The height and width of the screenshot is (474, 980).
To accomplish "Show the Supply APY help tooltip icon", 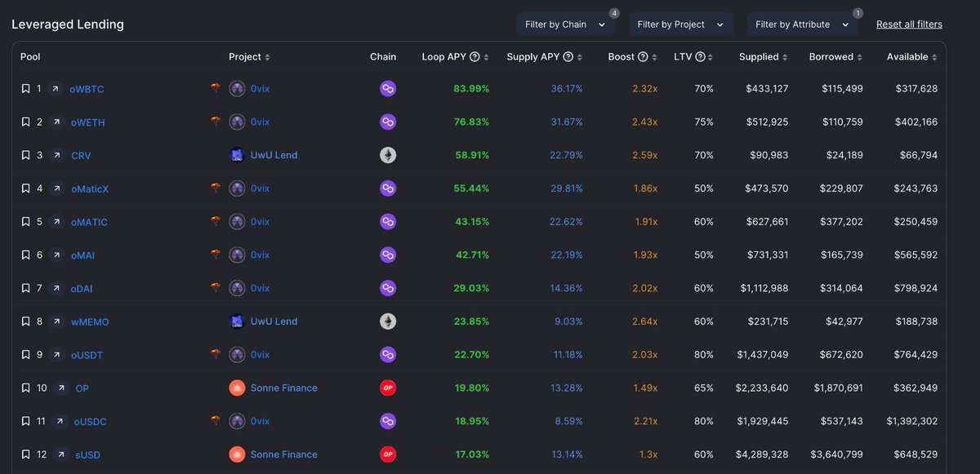I will coord(568,57).
